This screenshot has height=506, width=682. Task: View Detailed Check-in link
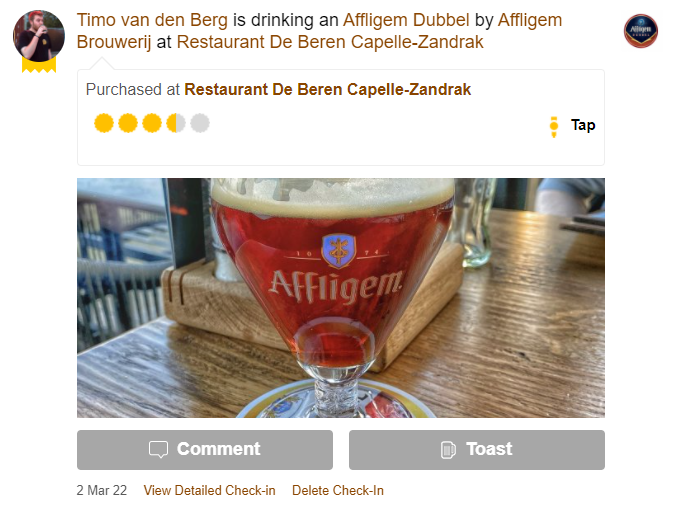click(x=210, y=490)
